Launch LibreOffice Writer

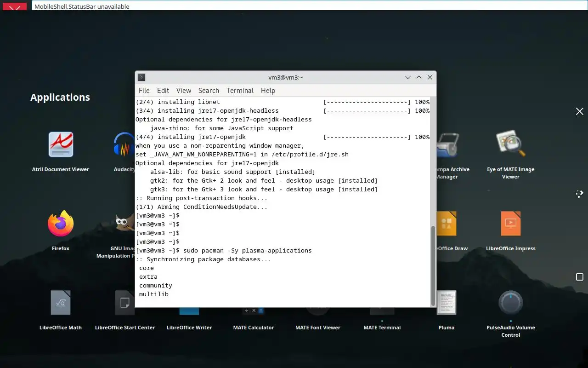click(x=189, y=311)
